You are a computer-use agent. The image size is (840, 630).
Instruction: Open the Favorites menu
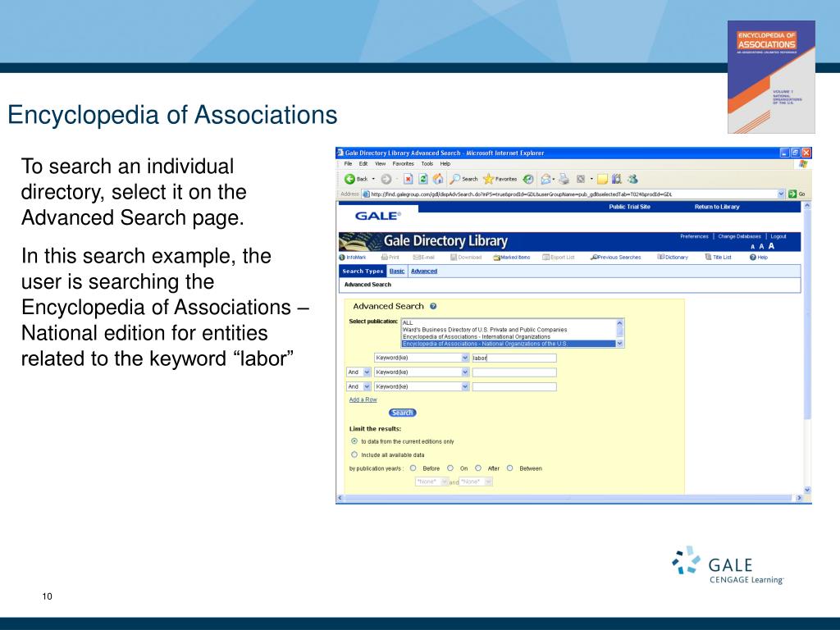(404, 164)
